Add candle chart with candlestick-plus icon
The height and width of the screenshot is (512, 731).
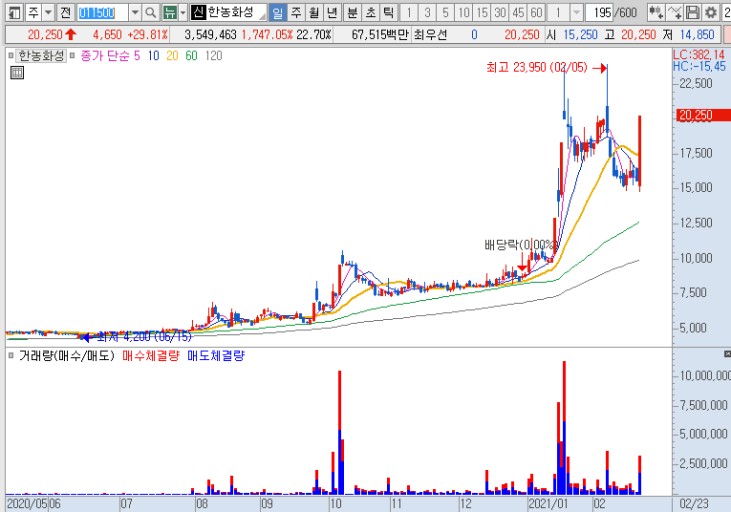656,12
